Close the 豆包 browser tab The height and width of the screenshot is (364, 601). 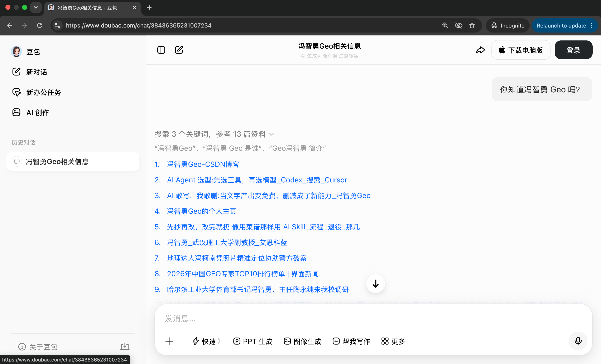134,8
